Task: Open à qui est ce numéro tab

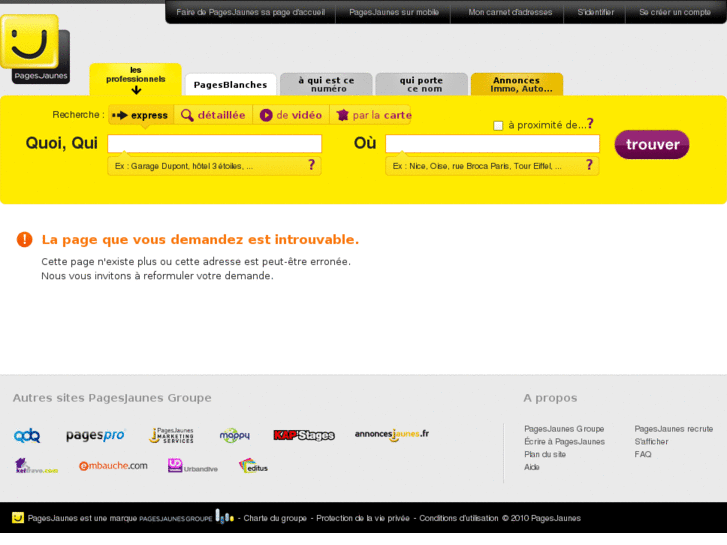Action: tap(326, 84)
